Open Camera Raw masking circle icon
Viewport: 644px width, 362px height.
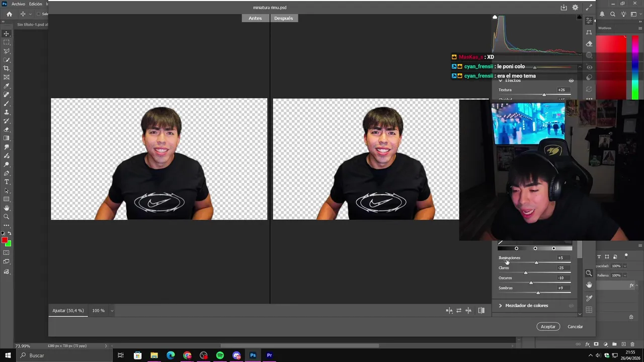point(589,55)
